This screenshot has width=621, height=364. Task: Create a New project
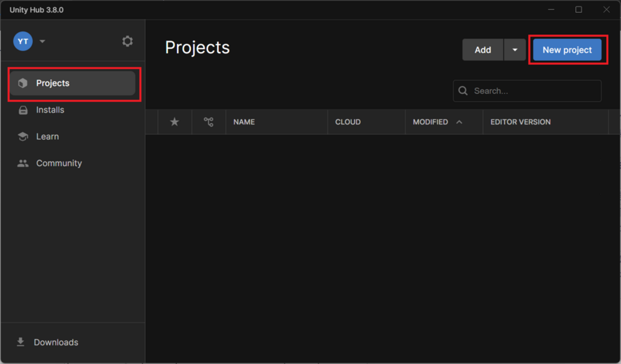pos(567,50)
